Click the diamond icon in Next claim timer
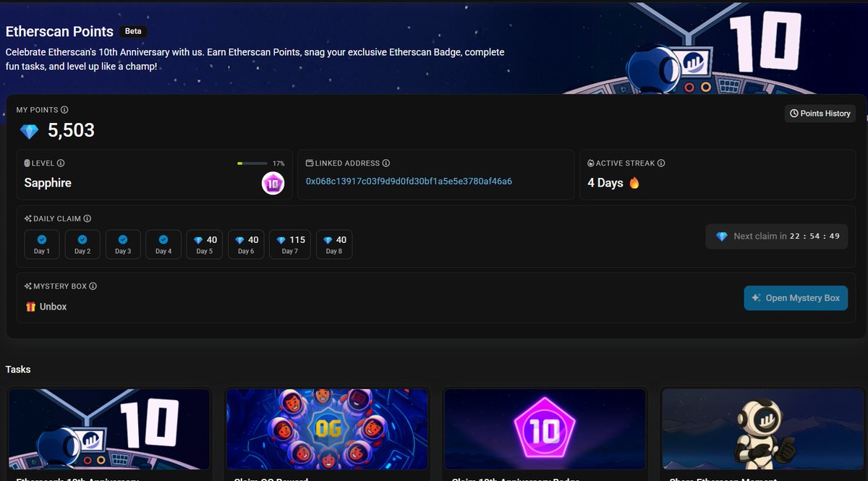Screen dimensions: 868x481 point(721,237)
